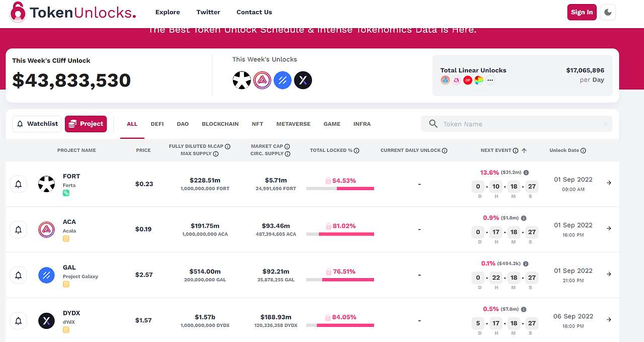The image size is (644, 342).
Task: Click Unlock Date info icon
Action: coord(583,150)
